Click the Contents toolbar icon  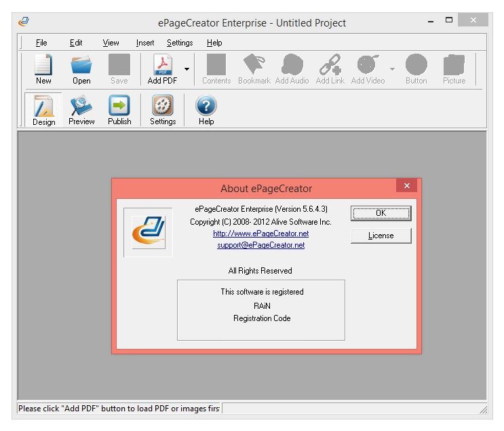coord(216,69)
